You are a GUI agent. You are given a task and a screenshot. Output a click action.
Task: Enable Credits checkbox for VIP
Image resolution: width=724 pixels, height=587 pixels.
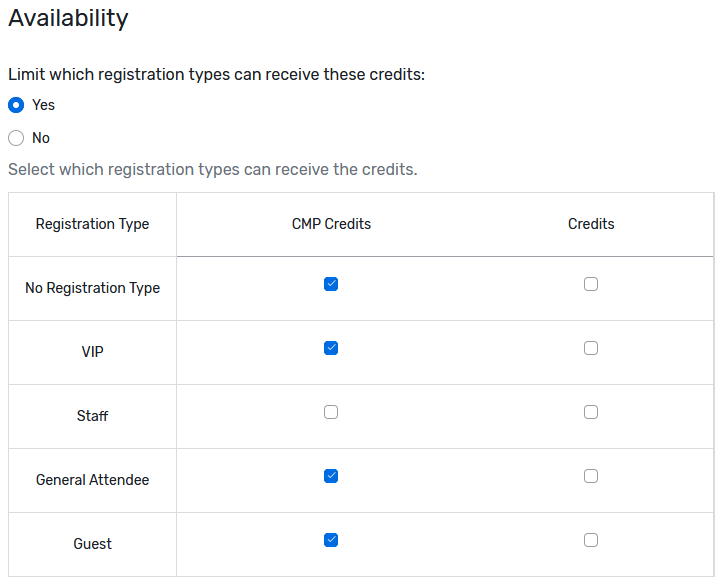tap(591, 348)
